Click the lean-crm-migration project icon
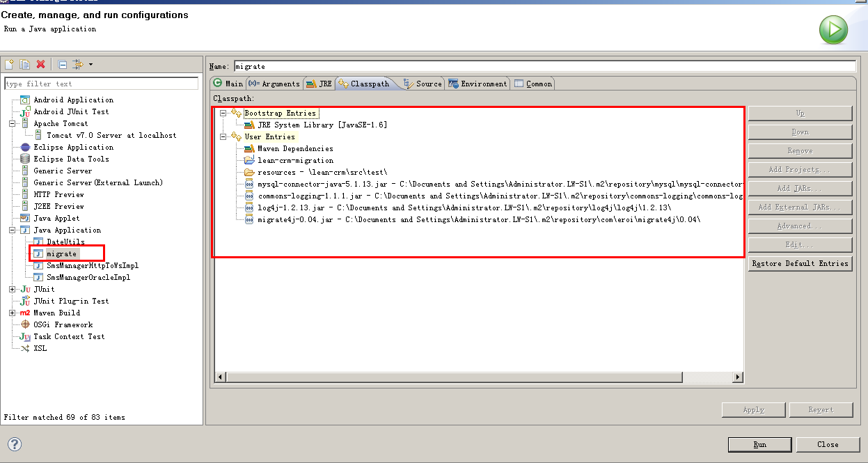Screen dimensions: 868x463 pos(249,161)
